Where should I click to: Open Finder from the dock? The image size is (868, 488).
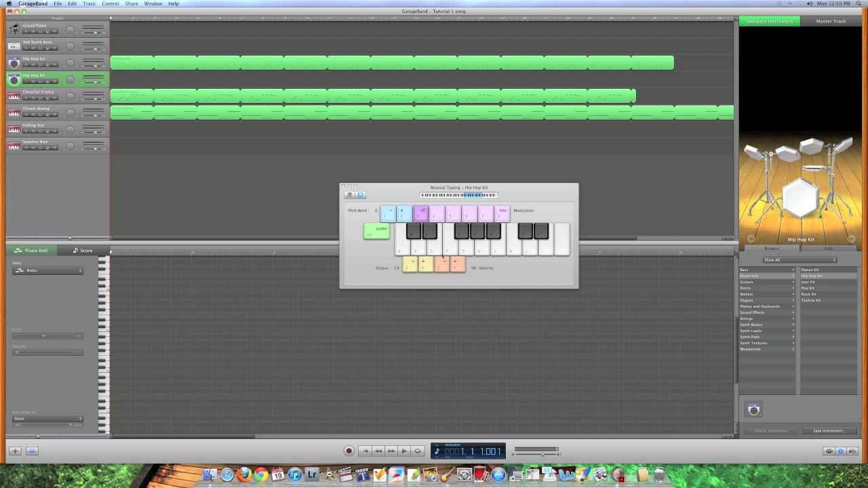click(210, 475)
